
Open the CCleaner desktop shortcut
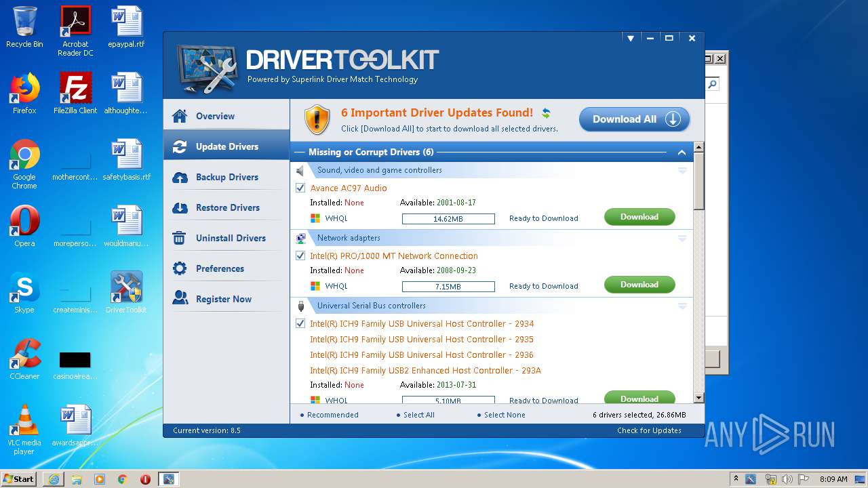point(24,359)
